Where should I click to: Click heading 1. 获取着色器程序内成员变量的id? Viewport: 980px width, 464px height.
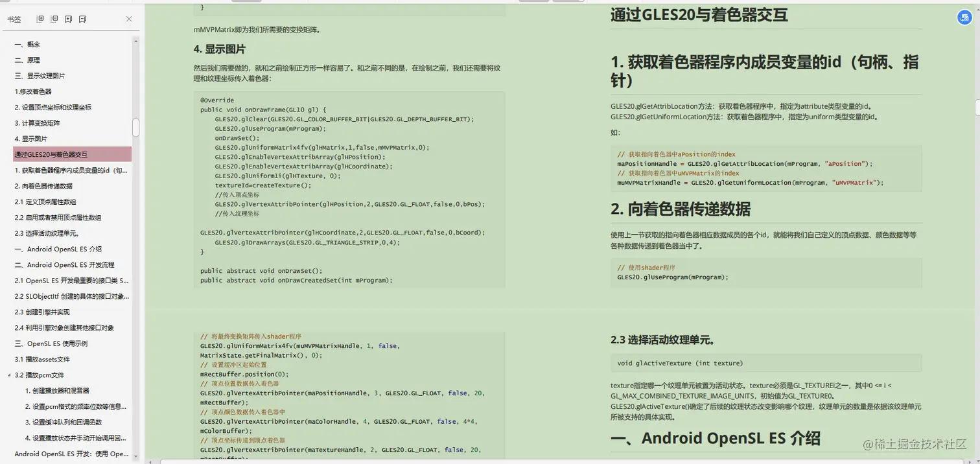pos(764,71)
